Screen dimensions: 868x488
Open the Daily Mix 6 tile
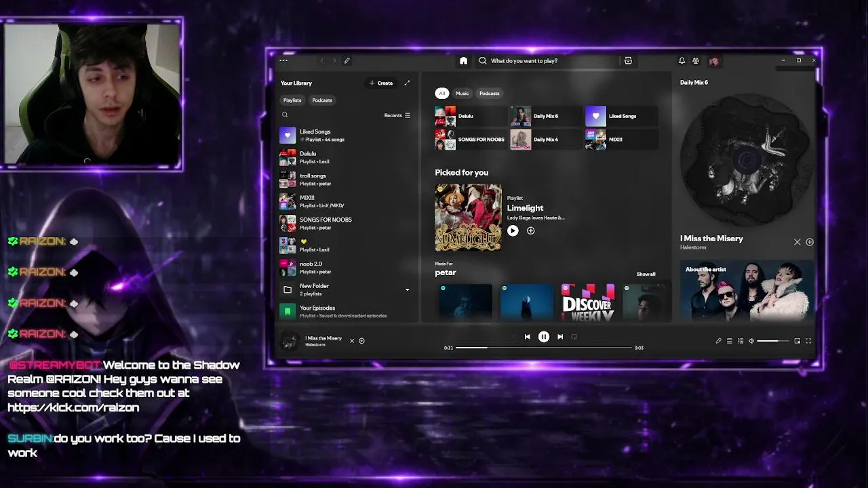pyautogui.click(x=546, y=116)
